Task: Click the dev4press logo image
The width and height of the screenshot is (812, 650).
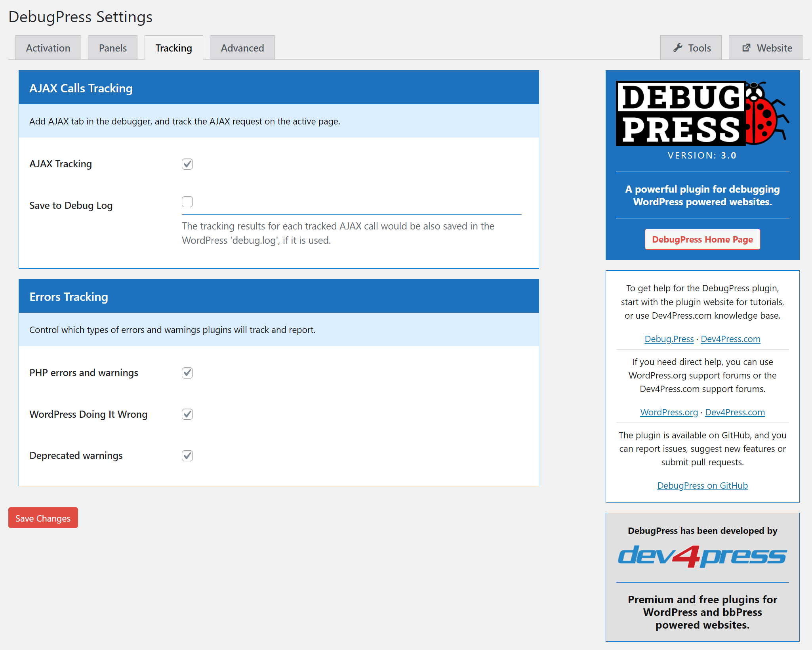Action: click(x=702, y=556)
